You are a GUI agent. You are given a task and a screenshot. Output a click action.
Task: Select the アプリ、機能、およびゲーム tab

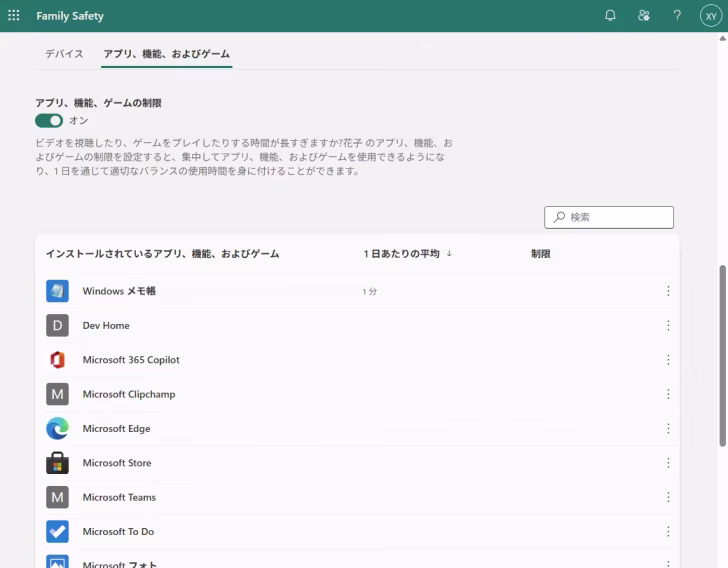[167, 54]
